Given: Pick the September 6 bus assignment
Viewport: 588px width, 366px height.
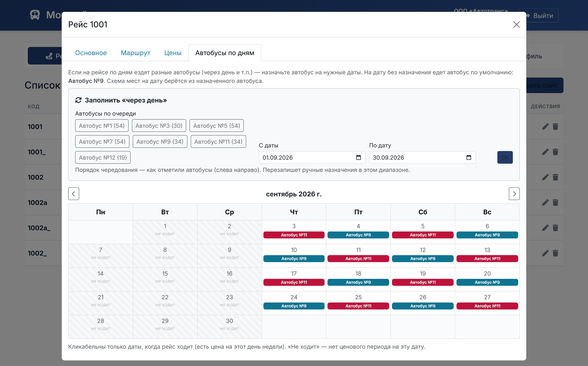Looking at the screenshot, I should pyautogui.click(x=487, y=235).
